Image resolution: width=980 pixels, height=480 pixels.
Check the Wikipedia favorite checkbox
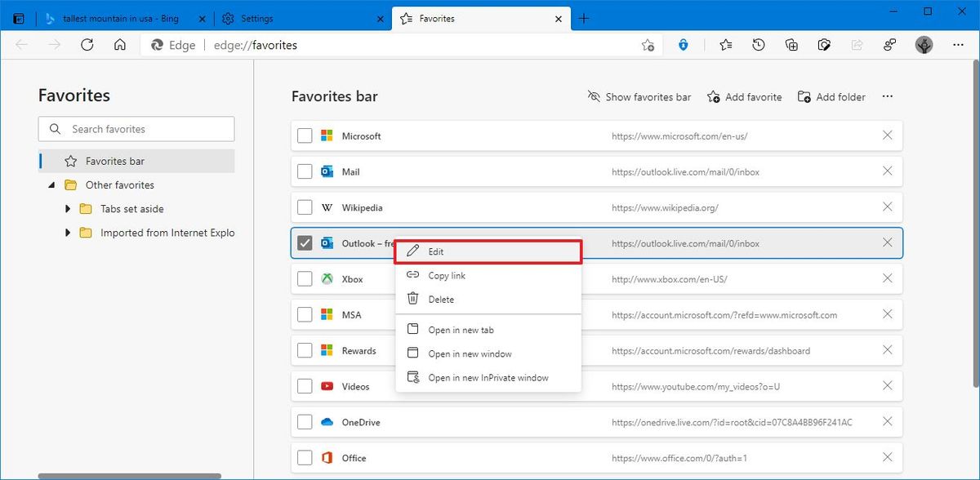305,207
